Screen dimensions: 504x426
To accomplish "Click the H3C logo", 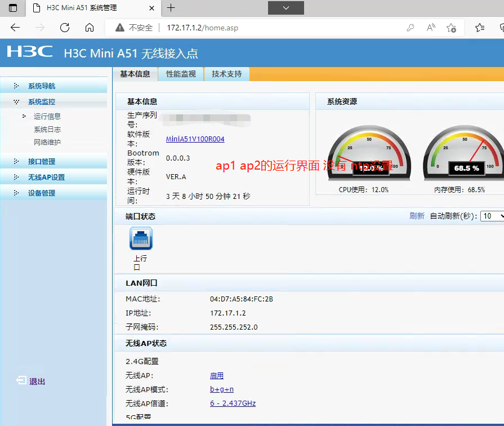I will (x=30, y=51).
